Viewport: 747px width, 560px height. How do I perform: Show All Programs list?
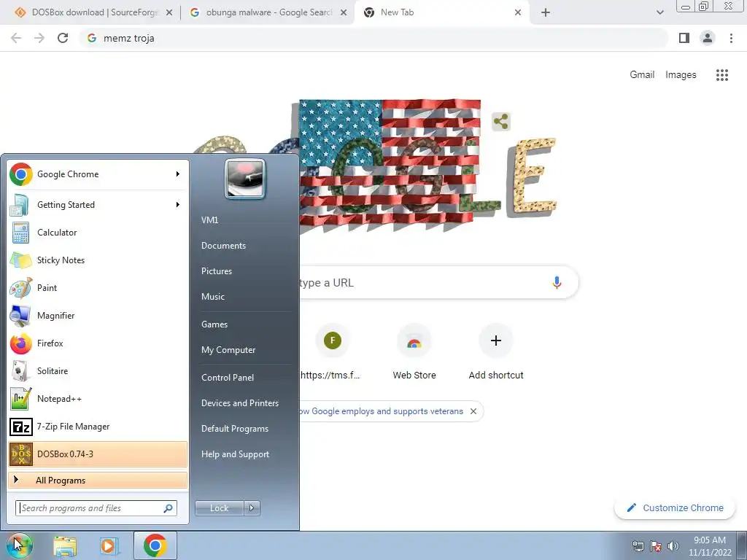tap(98, 480)
